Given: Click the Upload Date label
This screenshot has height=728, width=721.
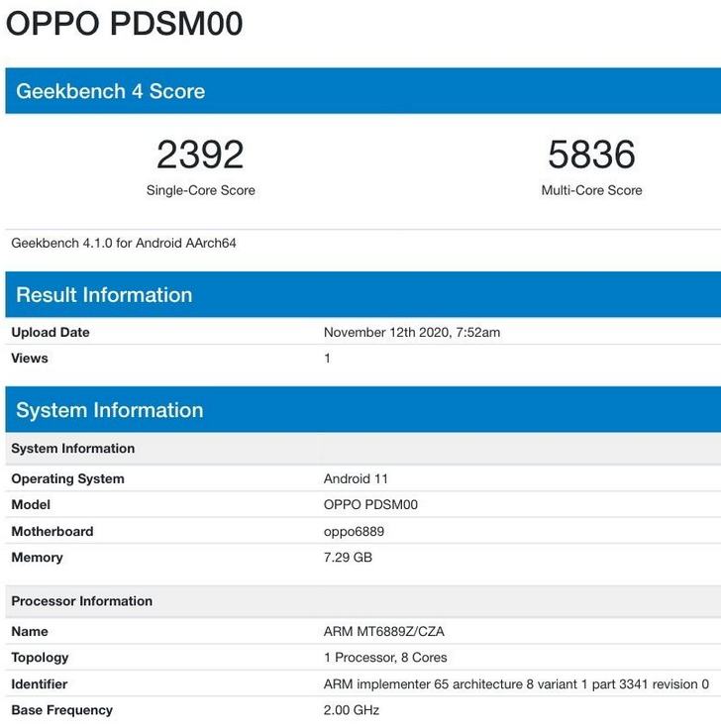Looking at the screenshot, I should click(x=51, y=332).
